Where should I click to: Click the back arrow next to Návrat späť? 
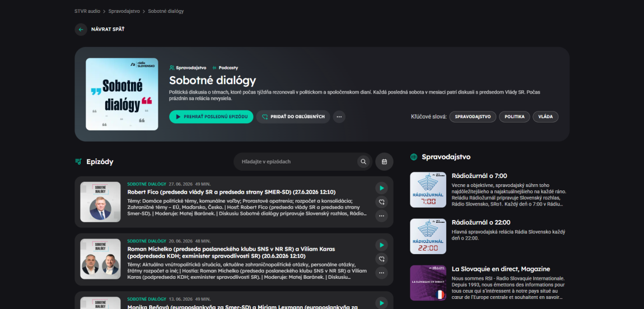(81, 30)
